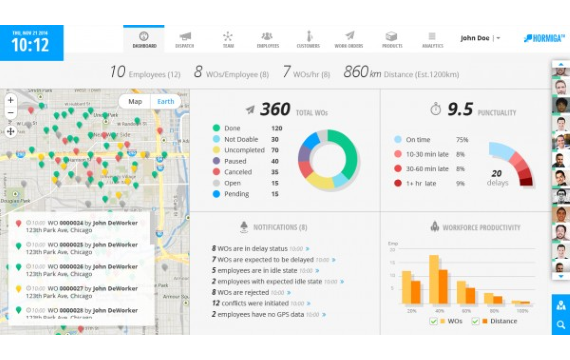Open the Analytics tab
The height and width of the screenshot is (360, 570).
(432, 39)
